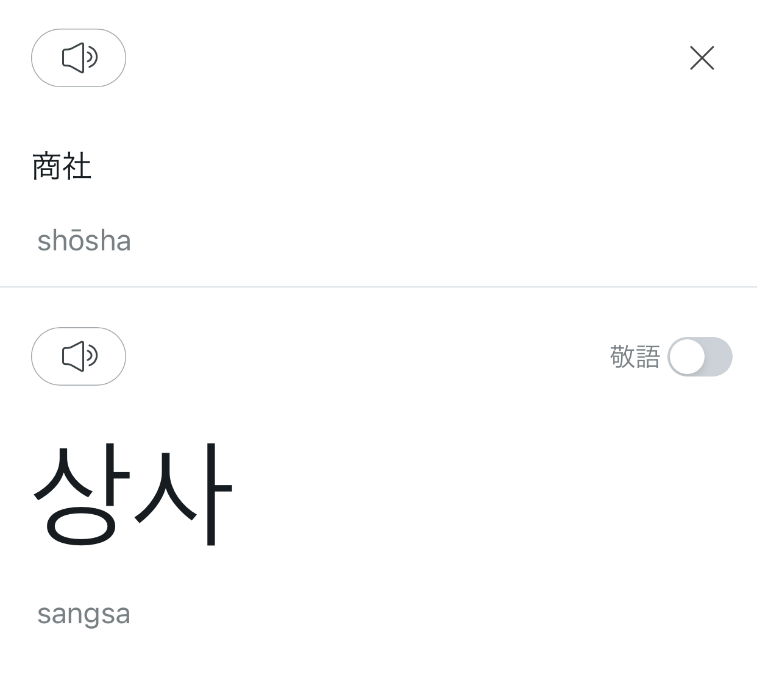Viewport: 757px width, 700px height.
Task: Toggle the 敬語 honorific switch
Action: point(700,356)
